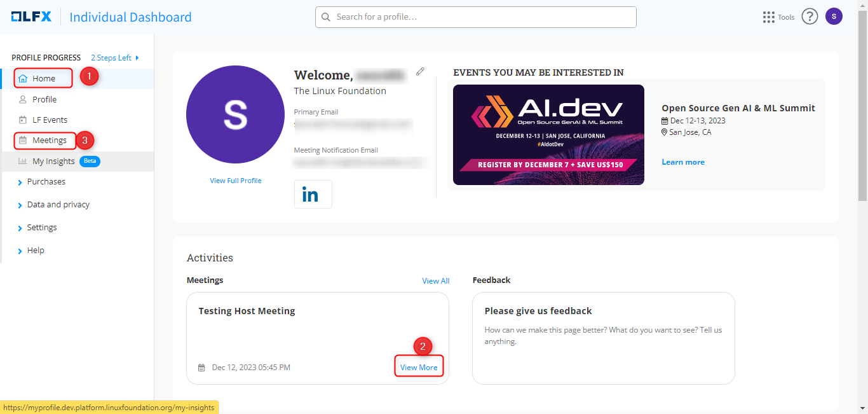Screen dimensions: 868x414
Task: Go to Home in sidebar
Action: (44, 79)
